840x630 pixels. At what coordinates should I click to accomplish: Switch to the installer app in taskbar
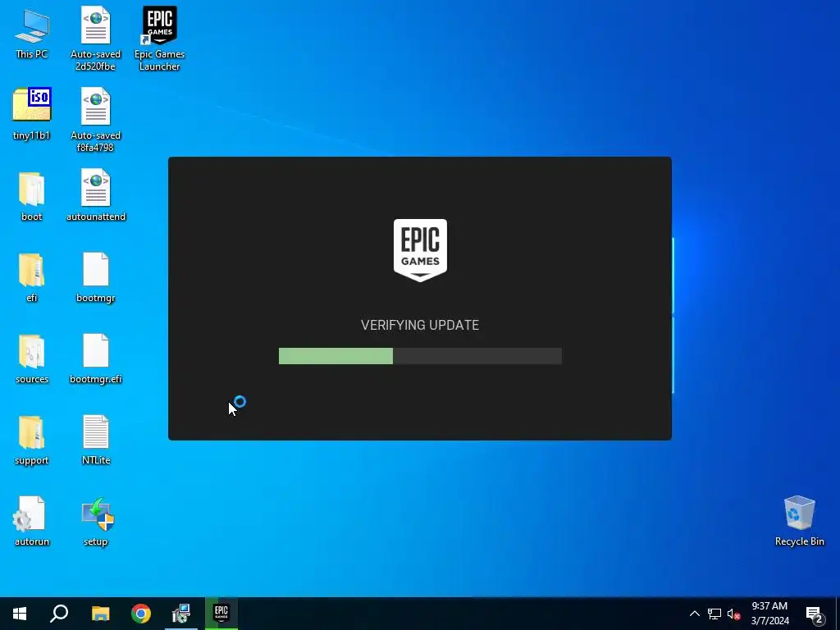pos(181,614)
